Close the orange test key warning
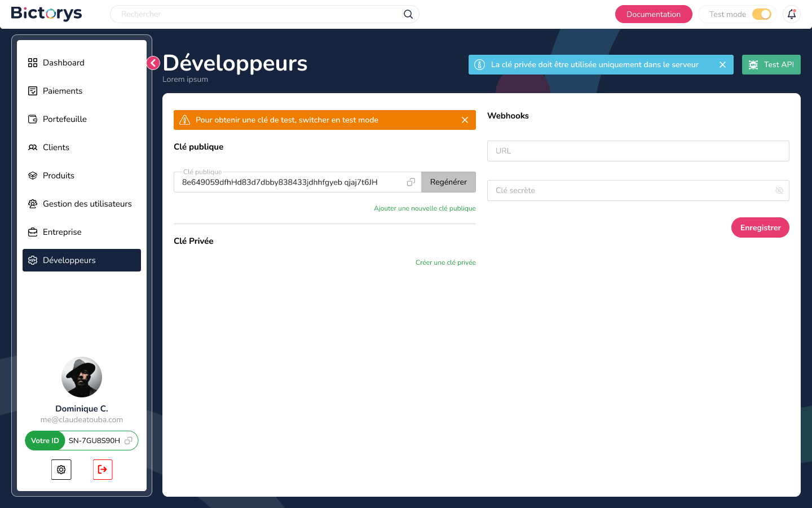This screenshot has width=812, height=508. tap(465, 120)
